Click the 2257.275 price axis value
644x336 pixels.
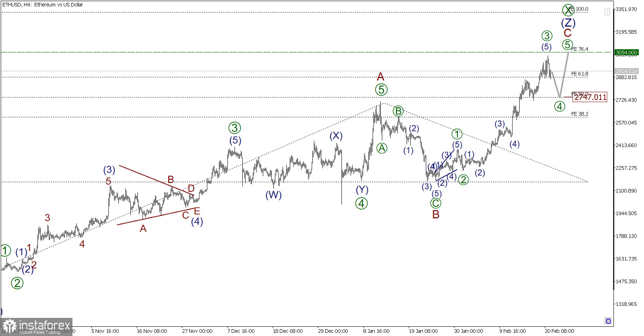(x=626, y=168)
